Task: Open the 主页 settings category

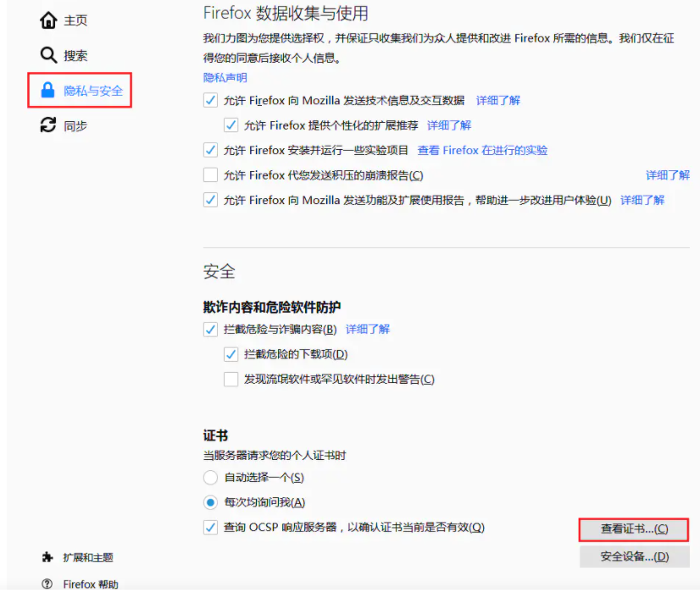Action: (75, 20)
